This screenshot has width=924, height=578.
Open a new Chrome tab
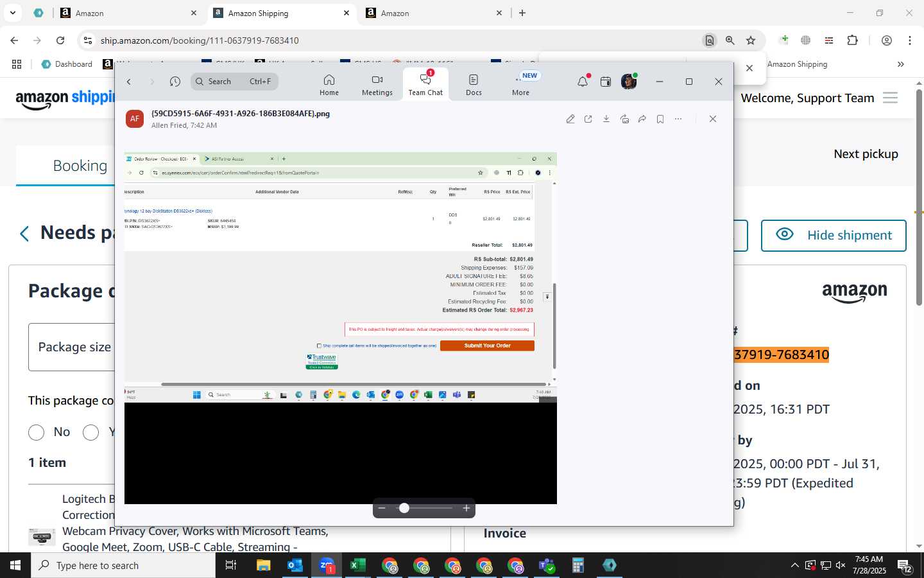[x=522, y=13]
